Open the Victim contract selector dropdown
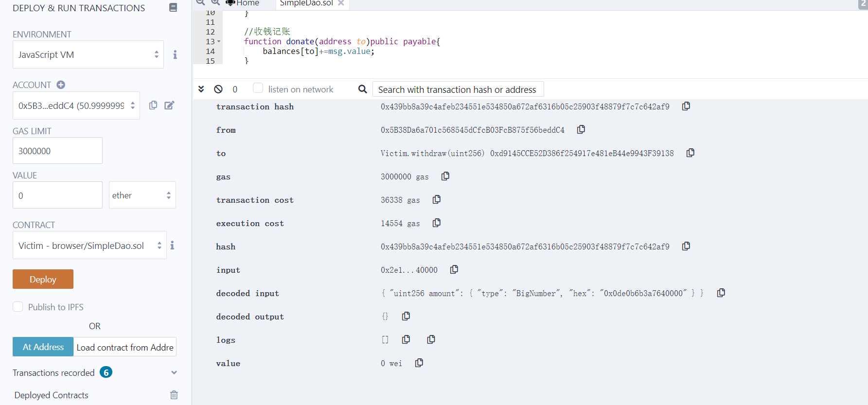Screen dimensions: 868x405 click(89, 246)
